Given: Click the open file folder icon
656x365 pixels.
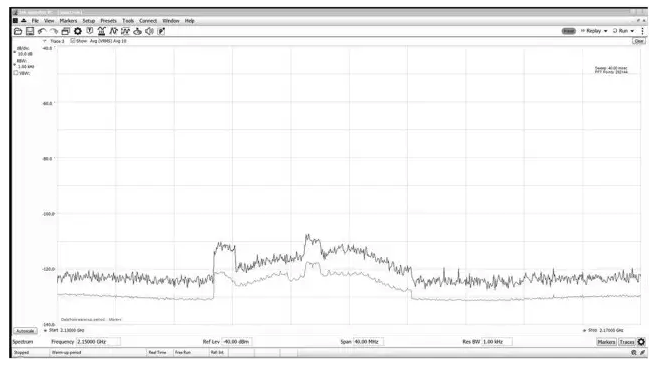Looking at the screenshot, I should (18, 31).
